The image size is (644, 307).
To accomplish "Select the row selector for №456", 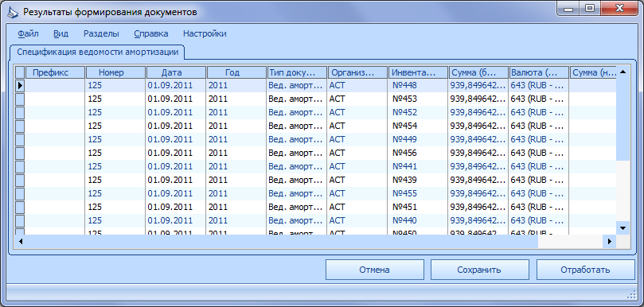I will point(20,153).
